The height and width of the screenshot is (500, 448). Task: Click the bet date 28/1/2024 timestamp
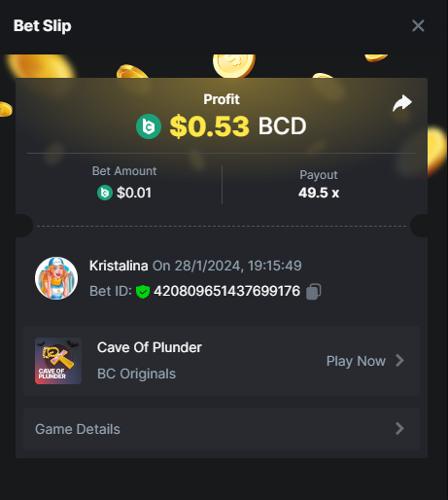click(x=227, y=266)
